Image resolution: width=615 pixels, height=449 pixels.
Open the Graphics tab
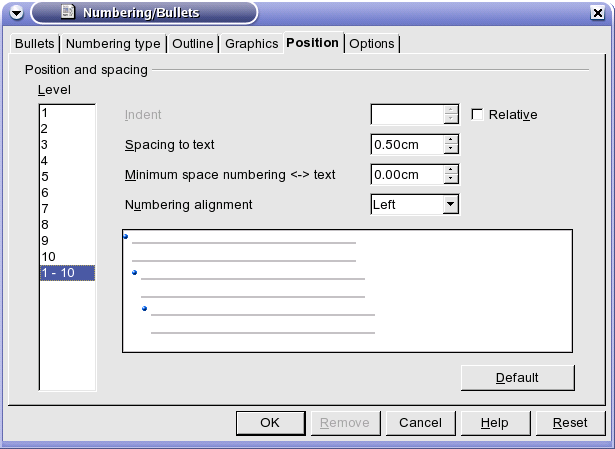click(251, 44)
